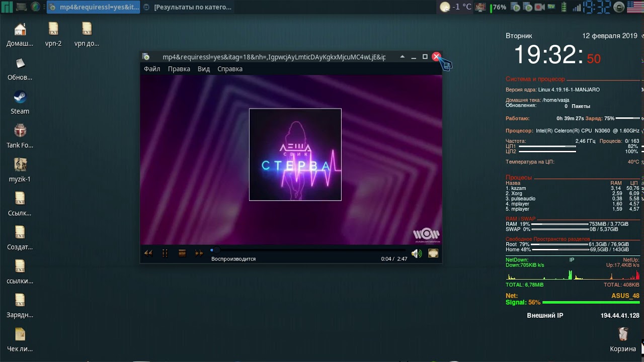
Task: Select the Создат... text file icon
Action: click(x=20, y=238)
